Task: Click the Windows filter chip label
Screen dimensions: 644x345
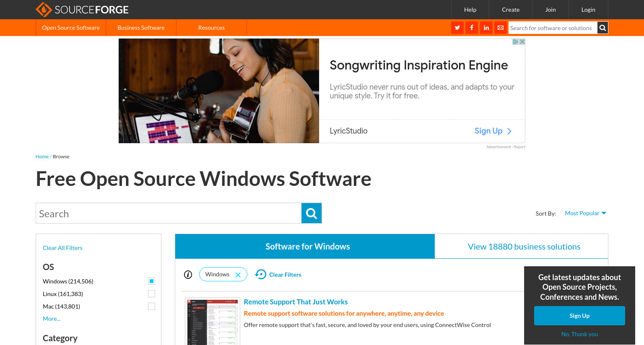Action: coord(217,274)
